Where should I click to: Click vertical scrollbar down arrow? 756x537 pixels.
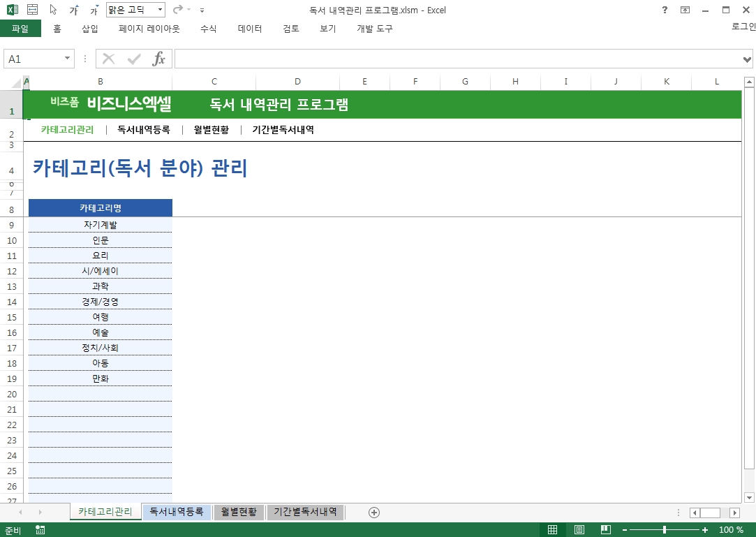click(749, 497)
